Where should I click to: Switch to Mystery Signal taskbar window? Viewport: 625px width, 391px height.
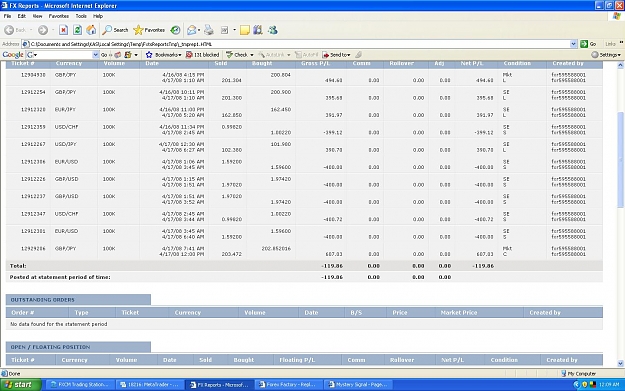click(358, 385)
